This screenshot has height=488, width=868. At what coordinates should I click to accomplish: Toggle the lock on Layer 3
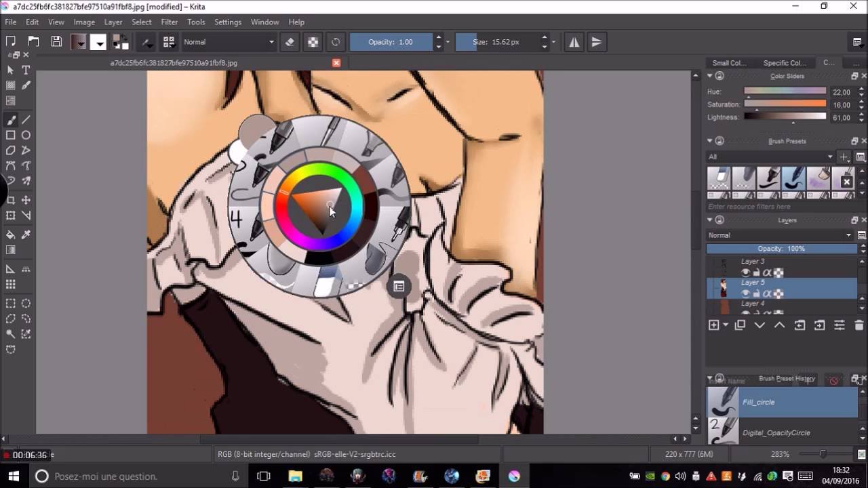point(757,272)
